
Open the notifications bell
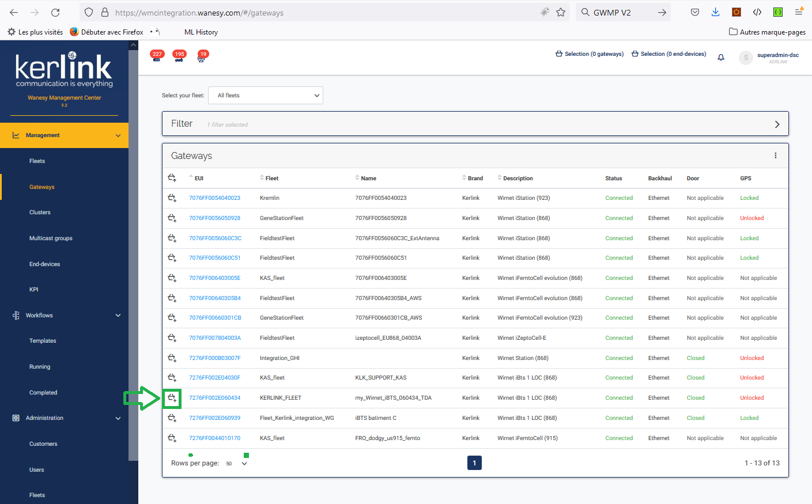coord(721,57)
